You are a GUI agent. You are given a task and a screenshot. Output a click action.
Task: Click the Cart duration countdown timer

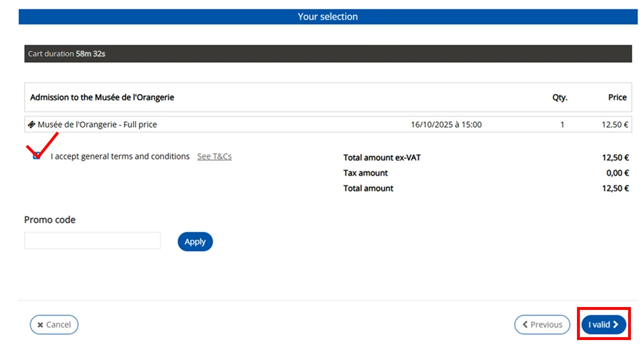click(91, 54)
